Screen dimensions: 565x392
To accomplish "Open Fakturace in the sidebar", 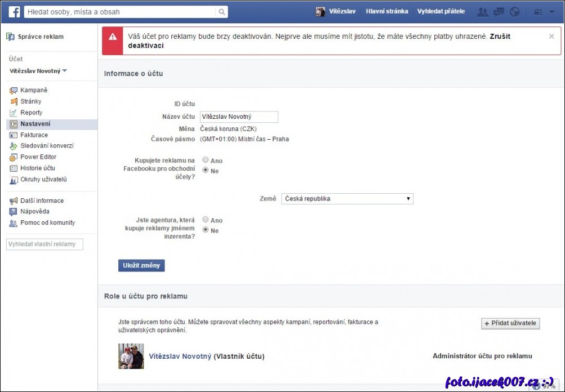I will (34, 135).
